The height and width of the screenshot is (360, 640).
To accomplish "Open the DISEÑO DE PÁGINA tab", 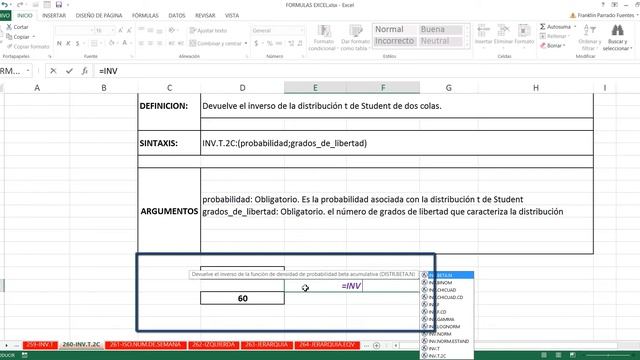I will (99, 16).
